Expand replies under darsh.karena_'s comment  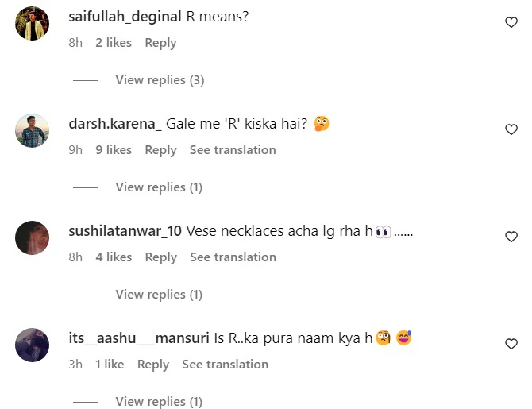(x=158, y=187)
